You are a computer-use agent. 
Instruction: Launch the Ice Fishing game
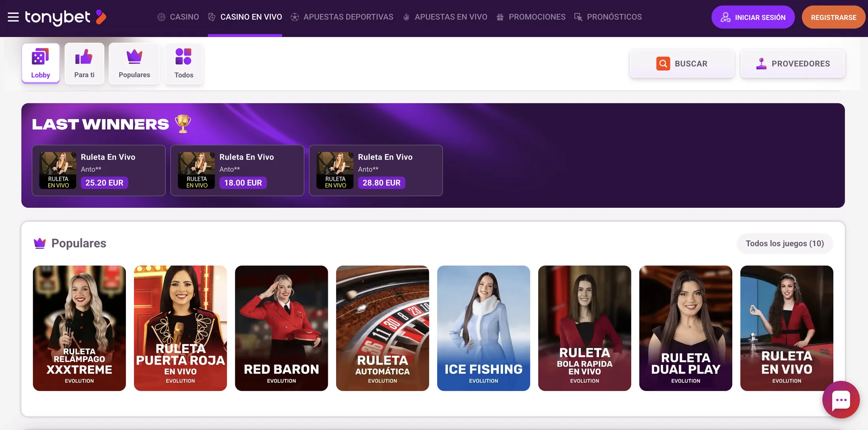[483, 328]
